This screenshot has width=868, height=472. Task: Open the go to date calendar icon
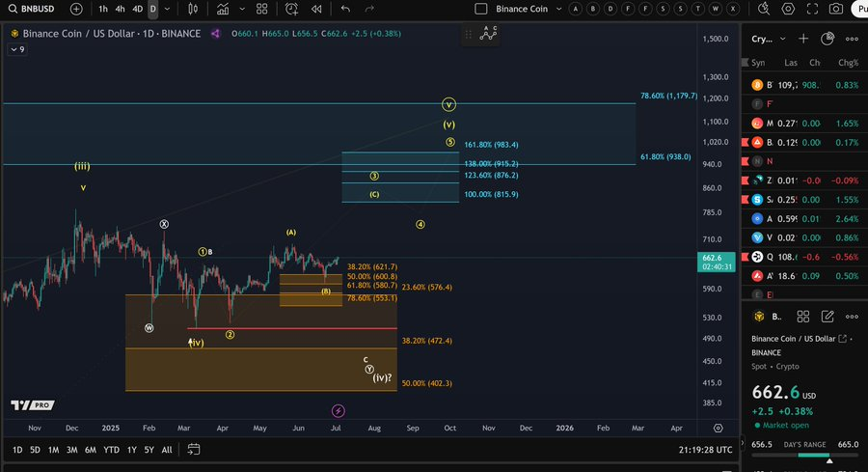(193, 449)
